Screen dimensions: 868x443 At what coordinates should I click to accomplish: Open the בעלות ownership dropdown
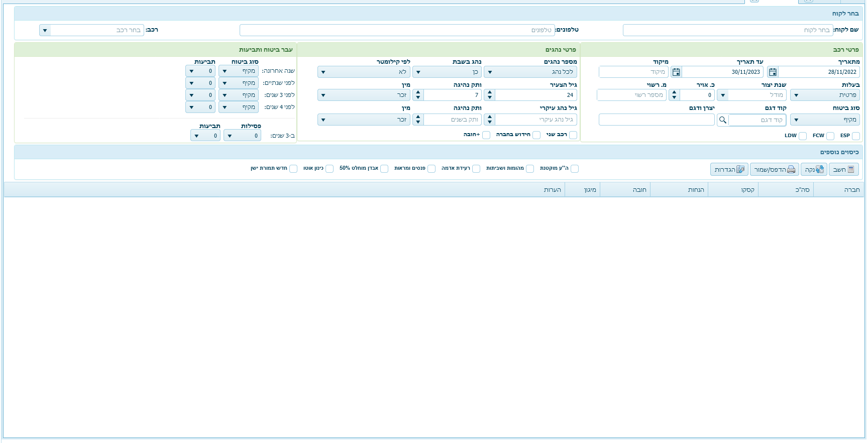click(x=825, y=95)
